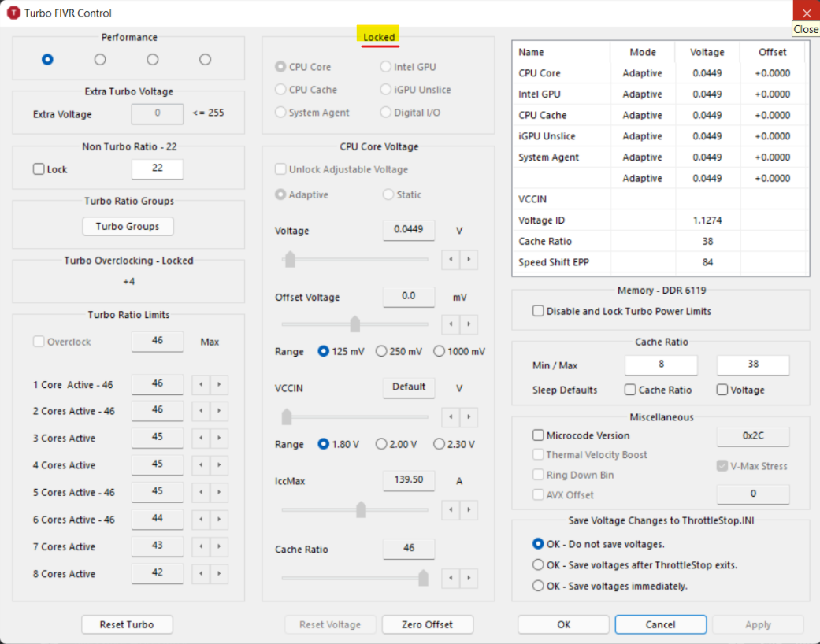This screenshot has width=820, height=644.
Task: Increase 1 Core Active ratio with right arrow
Action: [219, 385]
